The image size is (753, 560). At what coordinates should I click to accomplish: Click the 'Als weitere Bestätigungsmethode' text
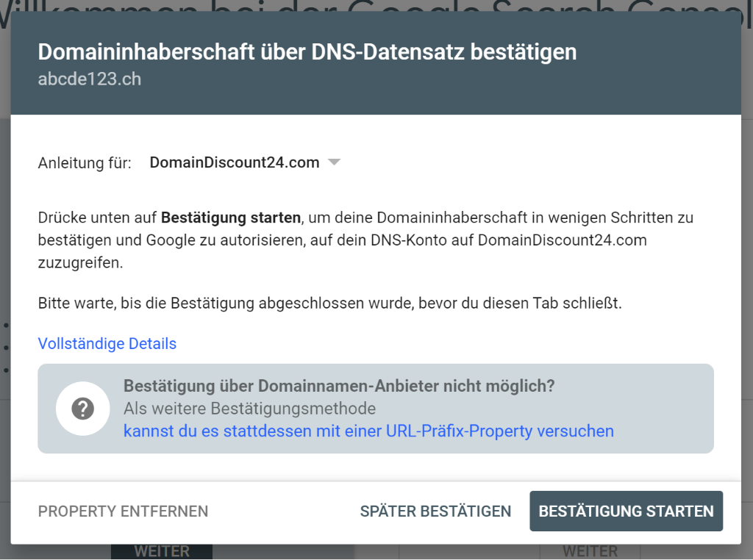(x=249, y=409)
